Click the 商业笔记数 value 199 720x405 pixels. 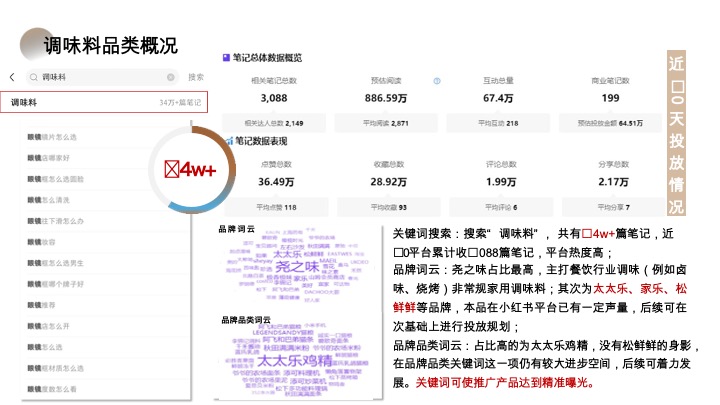pos(610,98)
